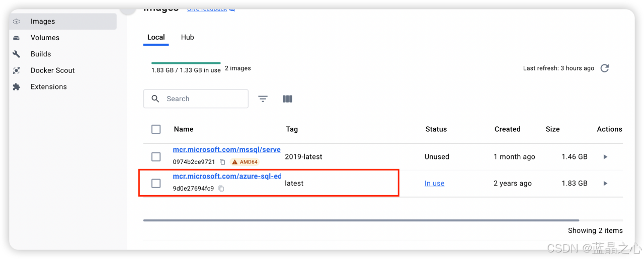Image resolution: width=644 pixels, height=259 pixels.
Task: Click the 1.46 GB size cell
Action: [575, 157]
